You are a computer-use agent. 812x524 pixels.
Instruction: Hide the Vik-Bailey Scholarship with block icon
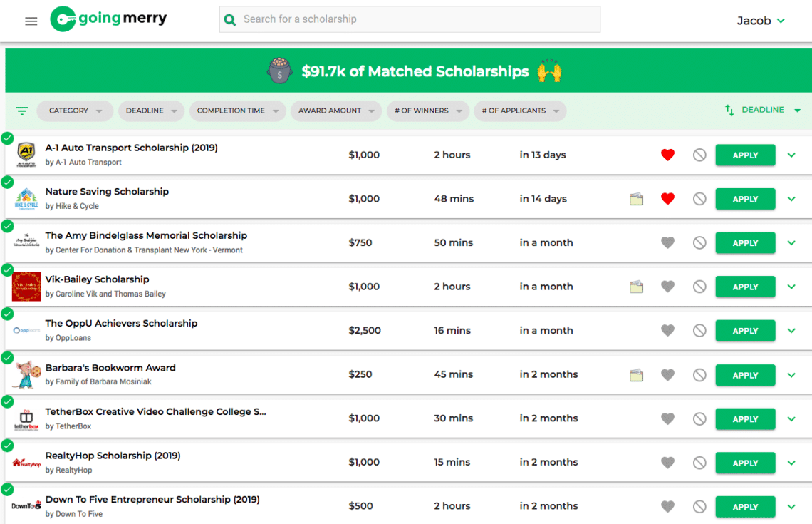pyautogui.click(x=699, y=287)
